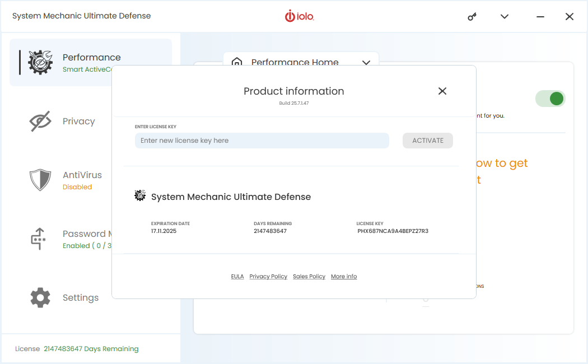Click the System Mechanic product icon in dialog
The width and height of the screenshot is (588, 364).
140,195
